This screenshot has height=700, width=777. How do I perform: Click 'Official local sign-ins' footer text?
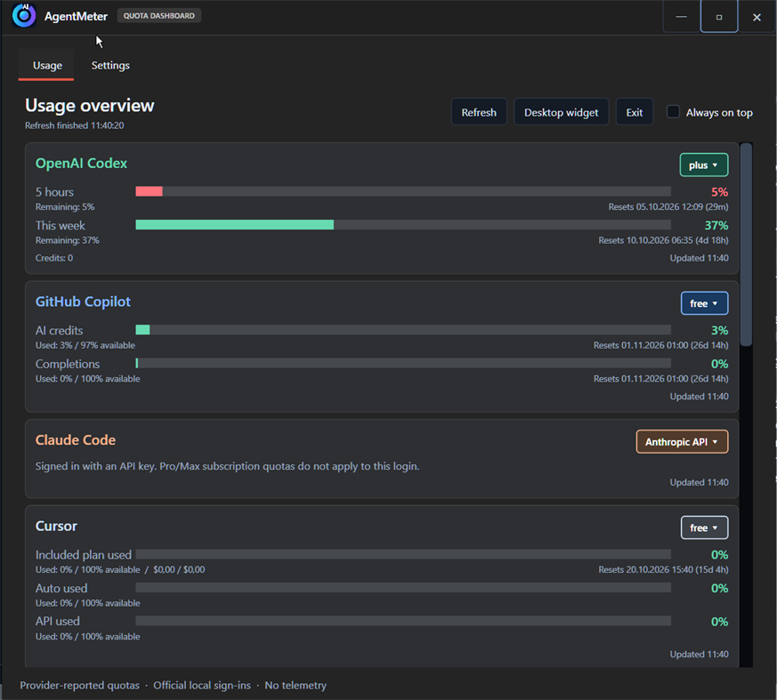[x=202, y=686]
